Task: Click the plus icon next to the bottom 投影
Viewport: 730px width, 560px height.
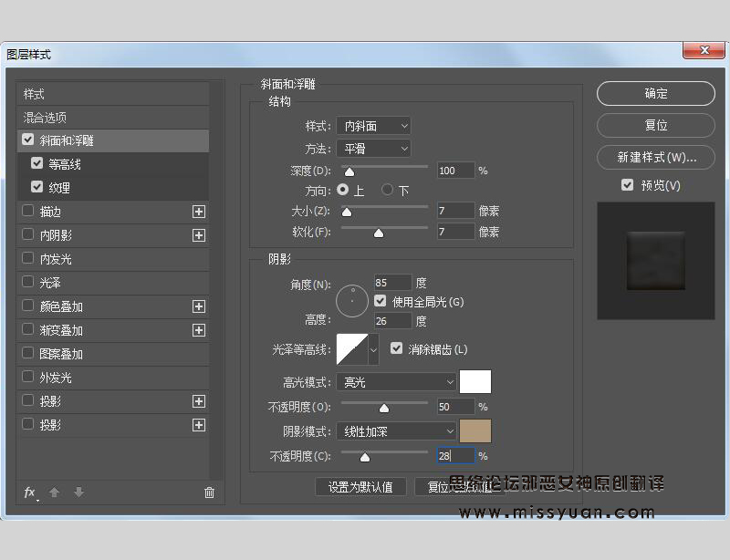Action: pyautogui.click(x=199, y=424)
